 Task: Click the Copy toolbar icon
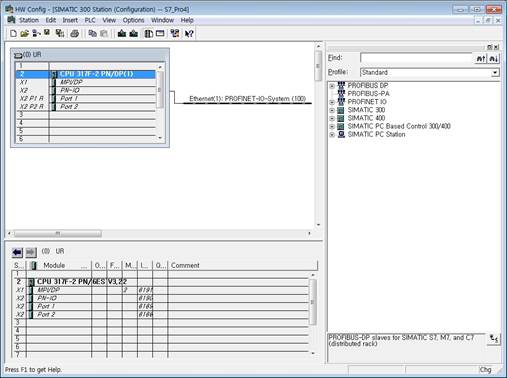pyautogui.click(x=92, y=33)
